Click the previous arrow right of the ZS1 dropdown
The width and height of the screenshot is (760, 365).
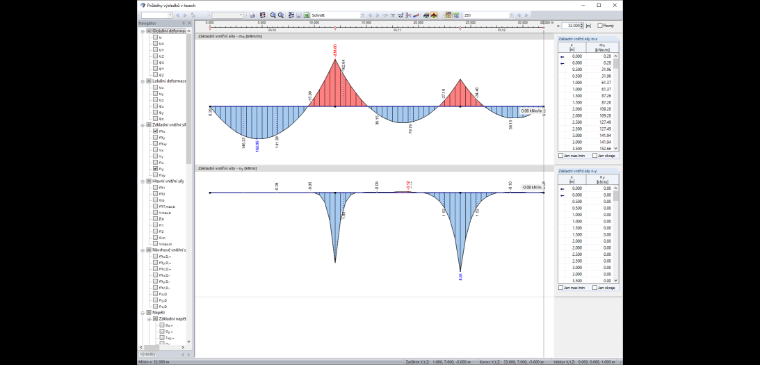[x=519, y=16]
